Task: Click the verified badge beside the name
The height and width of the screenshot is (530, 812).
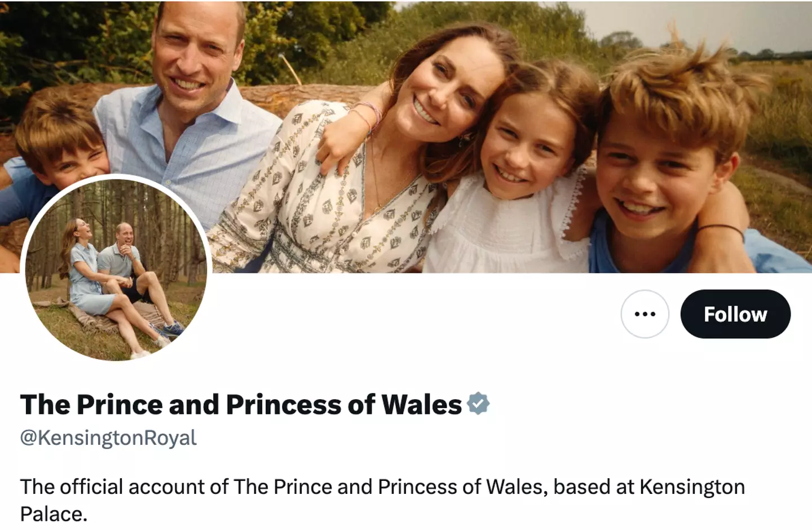Action: pos(478,404)
